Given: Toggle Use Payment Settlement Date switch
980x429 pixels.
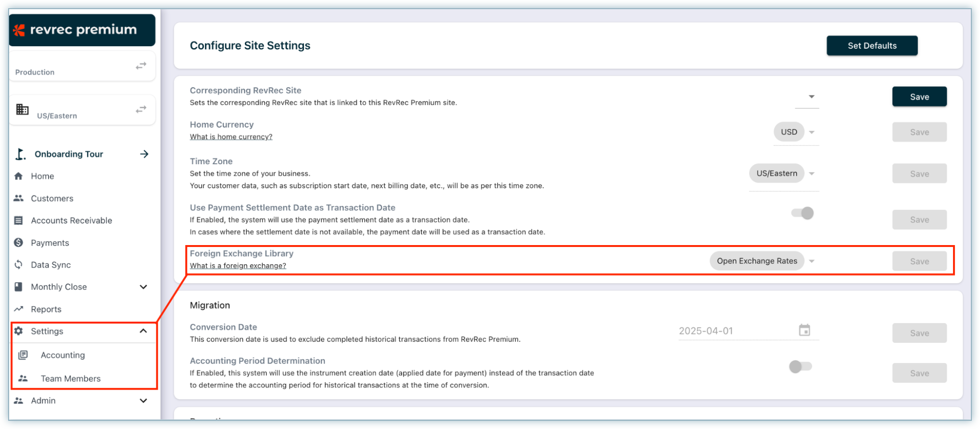Looking at the screenshot, I should 802,213.
